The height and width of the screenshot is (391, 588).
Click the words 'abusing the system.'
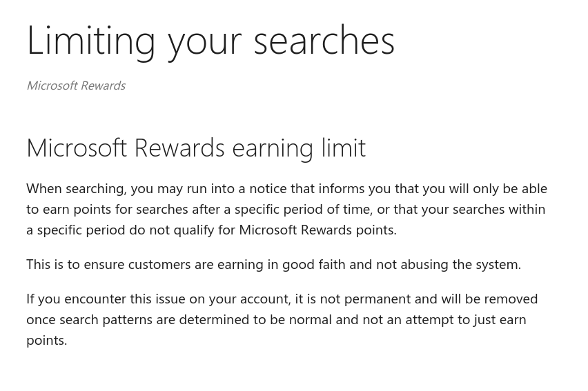461,265
